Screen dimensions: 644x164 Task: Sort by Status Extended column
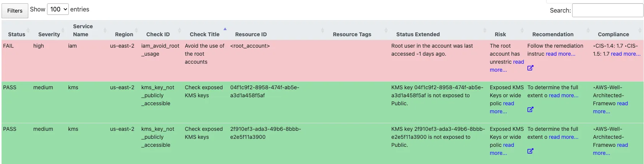tap(418, 34)
